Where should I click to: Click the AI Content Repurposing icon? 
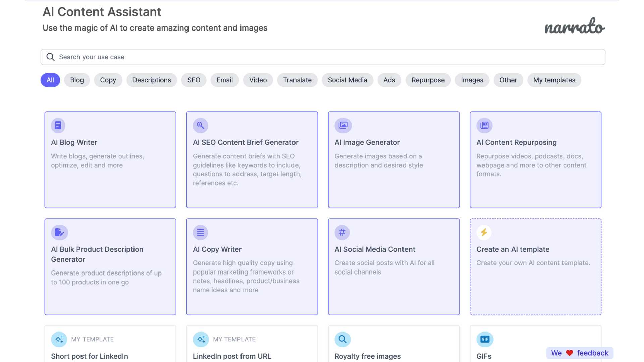point(484,125)
